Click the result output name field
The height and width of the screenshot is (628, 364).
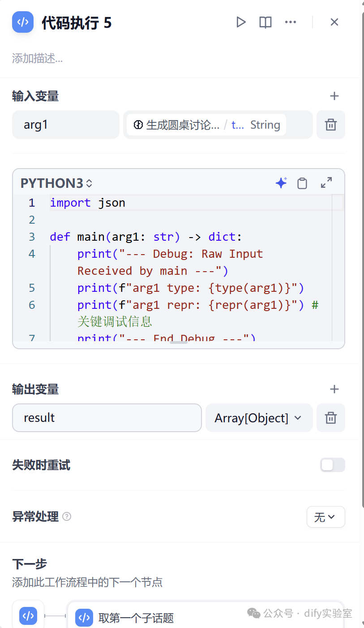pos(107,418)
